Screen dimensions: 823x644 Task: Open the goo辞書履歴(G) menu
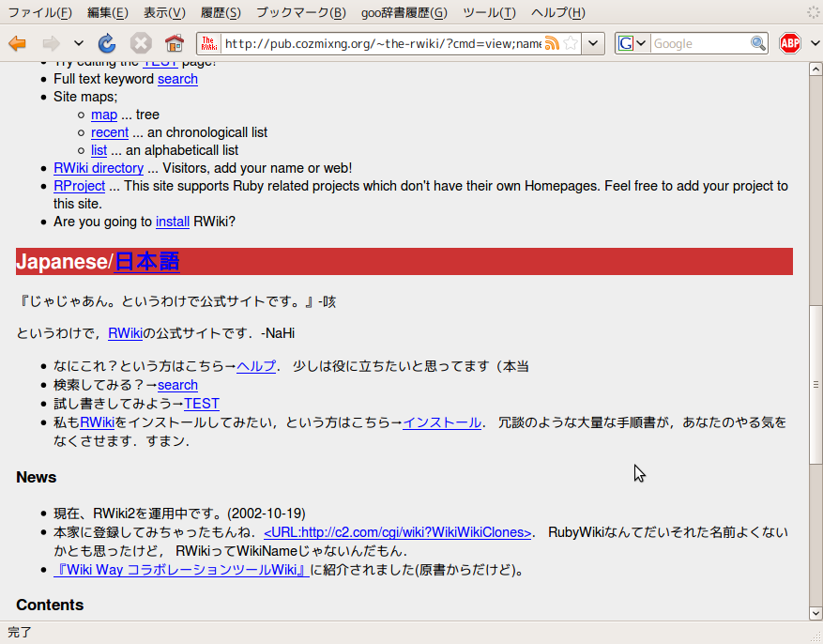pyautogui.click(x=404, y=12)
